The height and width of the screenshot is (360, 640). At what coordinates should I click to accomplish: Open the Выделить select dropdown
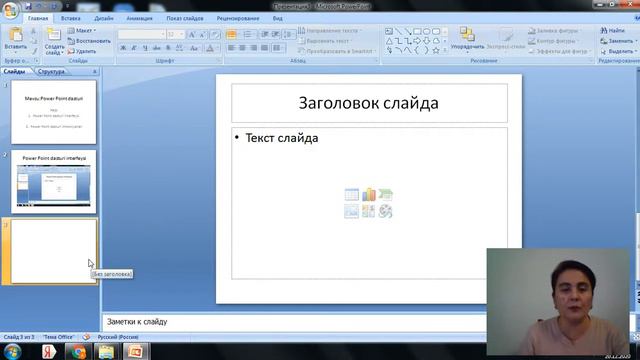pos(619,51)
